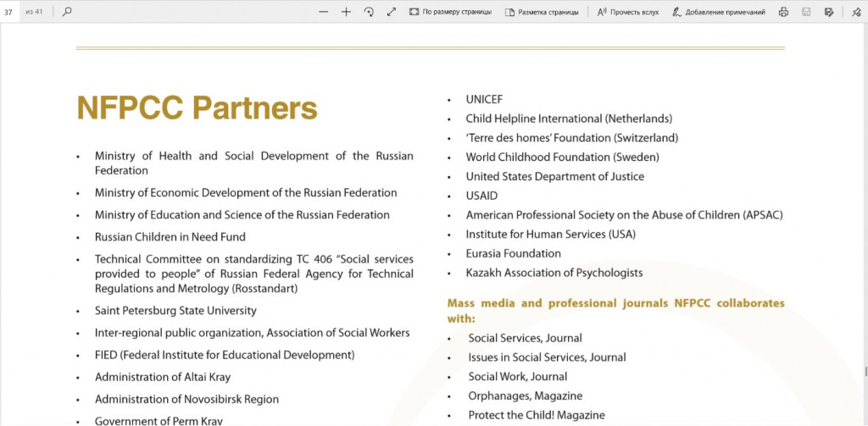Pin the PDF toolbar
This screenshot has height=426, width=868.
856,12
